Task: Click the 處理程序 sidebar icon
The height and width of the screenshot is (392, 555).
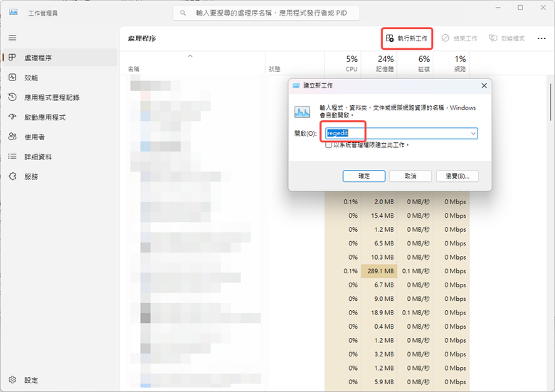Action: [12, 58]
